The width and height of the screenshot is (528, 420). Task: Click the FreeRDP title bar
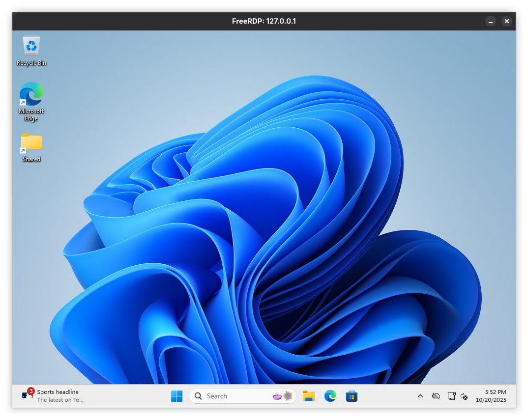[264, 21]
